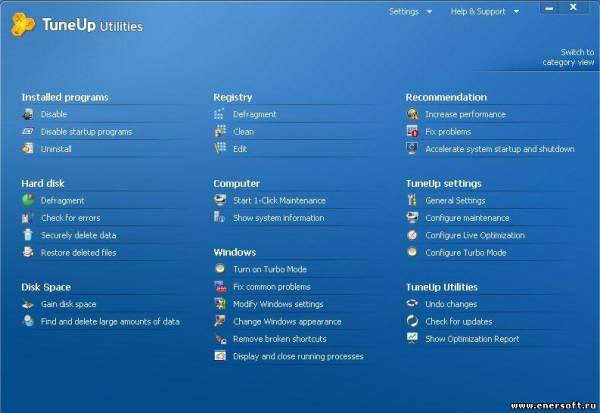Open the Accelerate system startup and shutdown link
Screen dimensions: 600x413
pyautogui.click(x=500, y=149)
